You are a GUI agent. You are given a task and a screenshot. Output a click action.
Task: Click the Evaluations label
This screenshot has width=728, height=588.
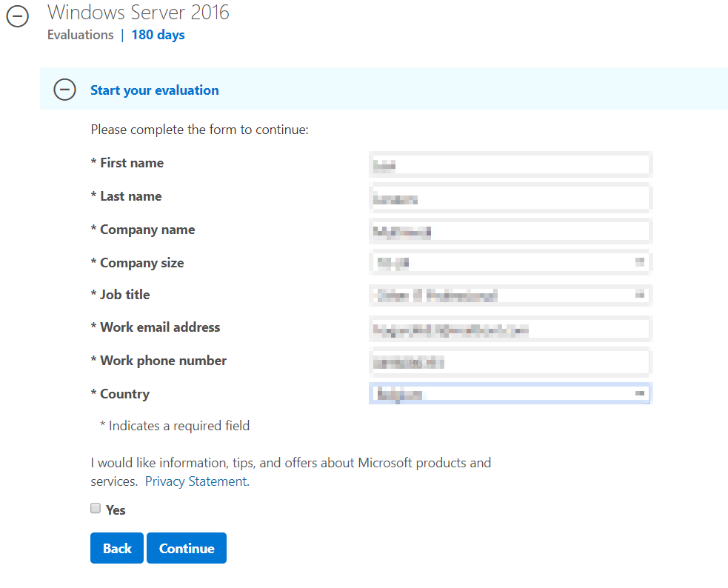tap(80, 35)
